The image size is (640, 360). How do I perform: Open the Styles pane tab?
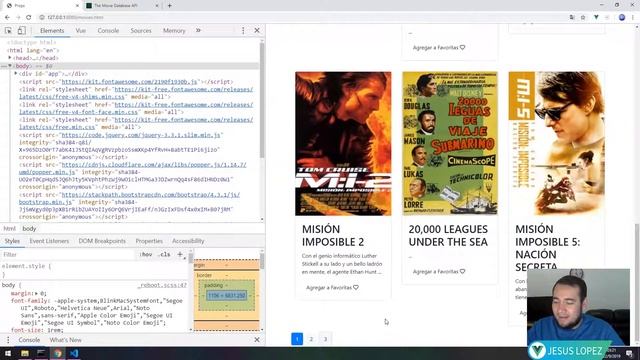pos(12,241)
